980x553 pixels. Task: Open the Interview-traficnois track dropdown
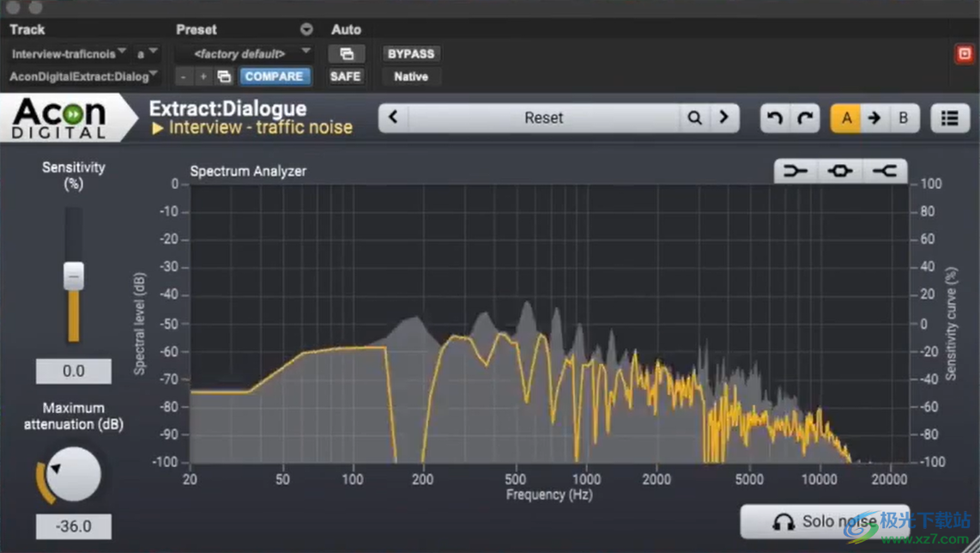coord(70,54)
